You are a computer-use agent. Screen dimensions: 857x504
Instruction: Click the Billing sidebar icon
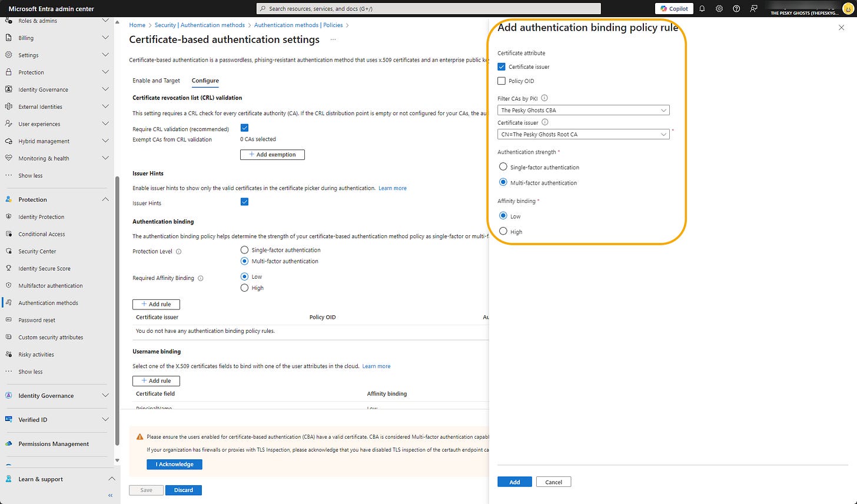(x=8, y=38)
